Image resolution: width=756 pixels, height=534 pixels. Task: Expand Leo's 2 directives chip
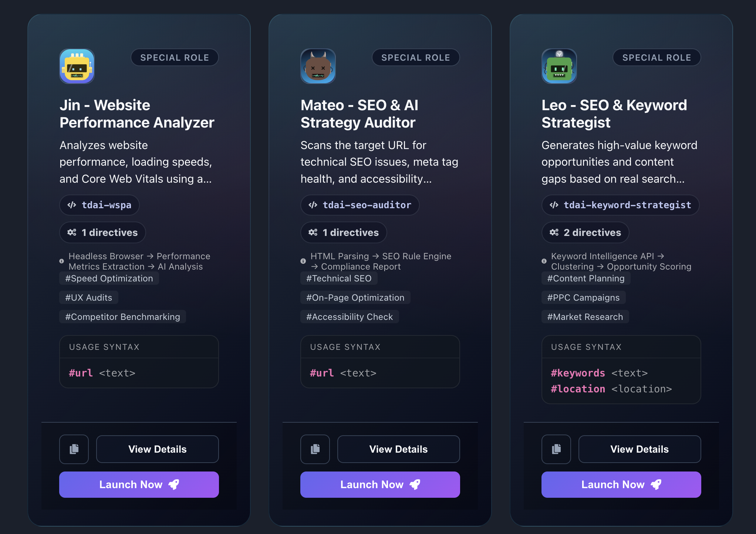585,232
